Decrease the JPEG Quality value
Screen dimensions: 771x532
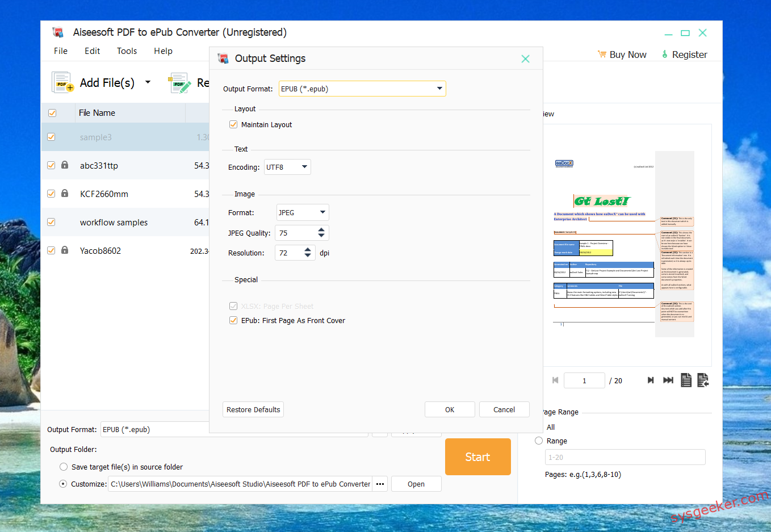pyautogui.click(x=321, y=236)
